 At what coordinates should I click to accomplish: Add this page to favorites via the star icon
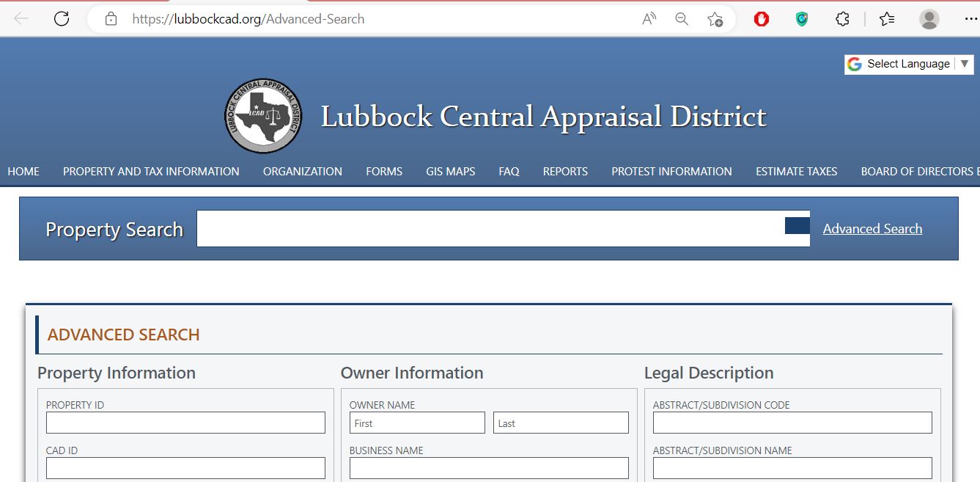coord(715,20)
